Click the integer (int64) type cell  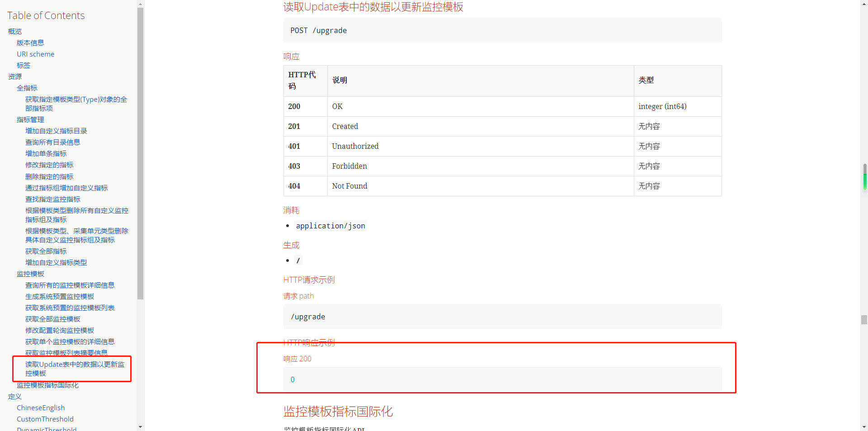pos(678,106)
